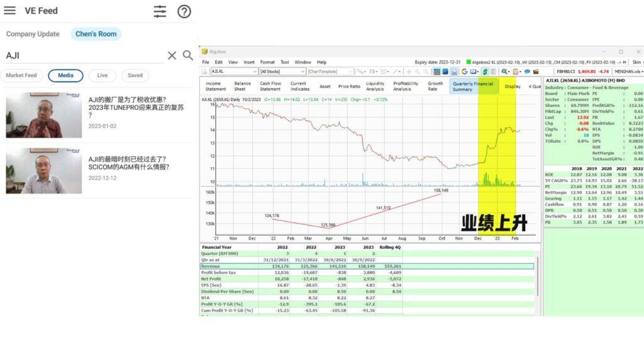Show the Cash Flow Statement view

(270, 86)
